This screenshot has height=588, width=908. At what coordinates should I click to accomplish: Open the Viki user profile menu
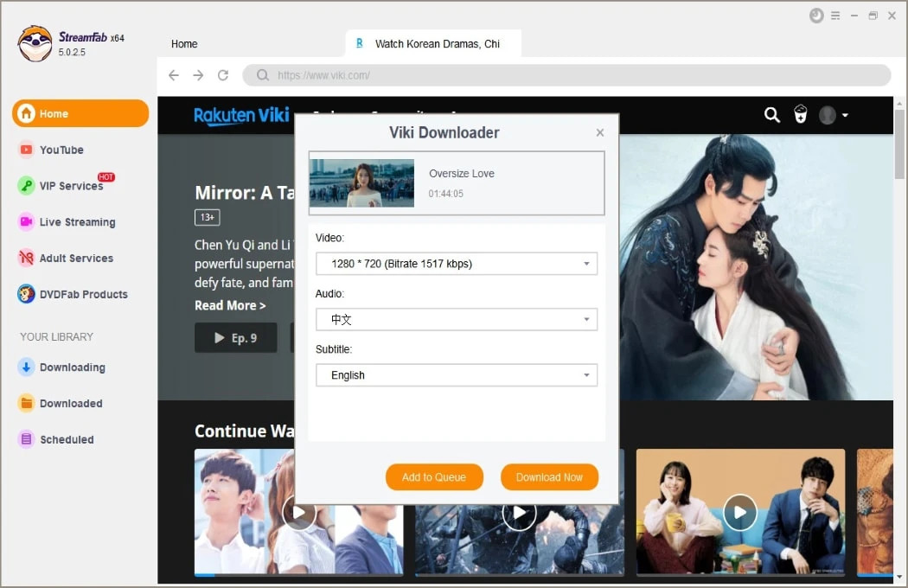pyautogui.click(x=834, y=115)
